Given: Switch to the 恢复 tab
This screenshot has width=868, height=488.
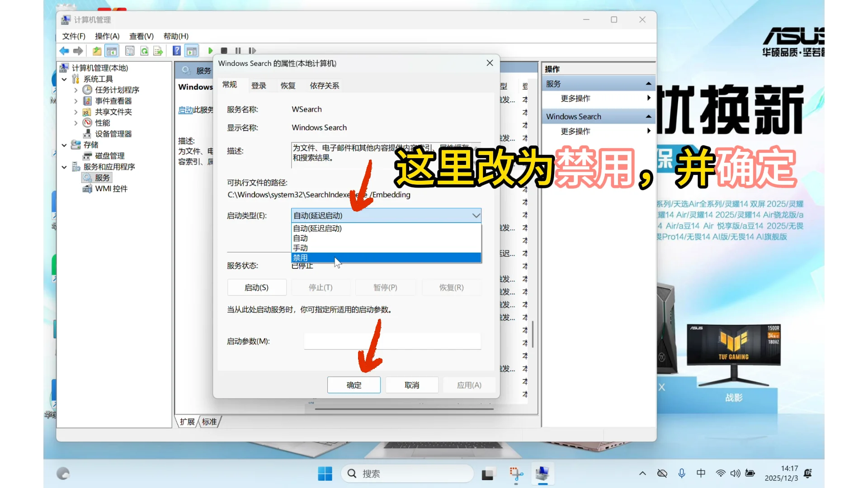Looking at the screenshot, I should 288,85.
